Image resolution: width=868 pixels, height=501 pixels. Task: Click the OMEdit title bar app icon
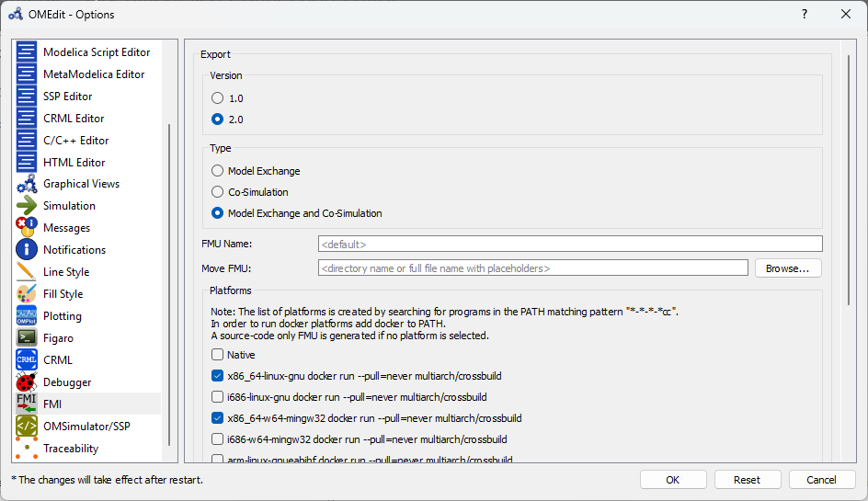pos(16,15)
